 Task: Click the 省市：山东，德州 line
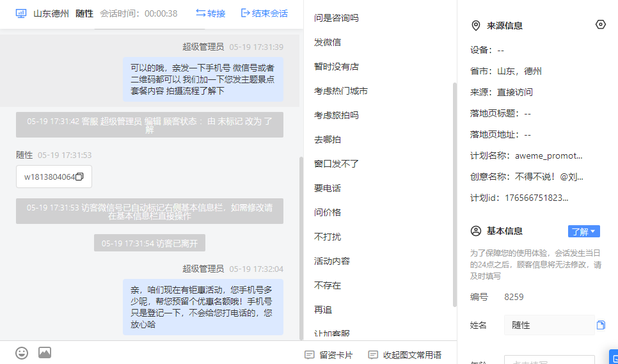505,71
